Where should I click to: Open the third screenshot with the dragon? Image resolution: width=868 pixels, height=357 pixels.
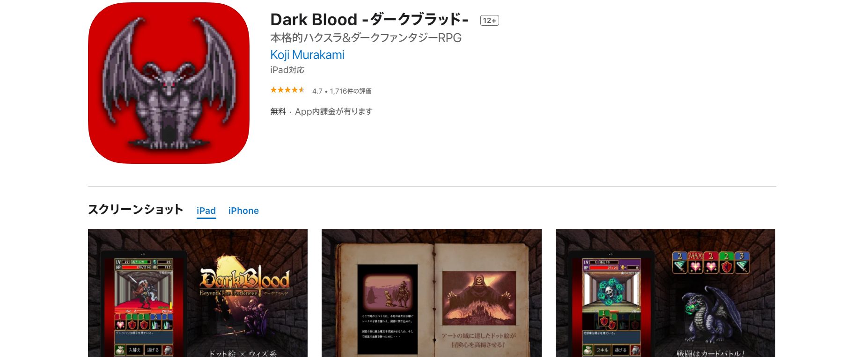tap(665, 293)
